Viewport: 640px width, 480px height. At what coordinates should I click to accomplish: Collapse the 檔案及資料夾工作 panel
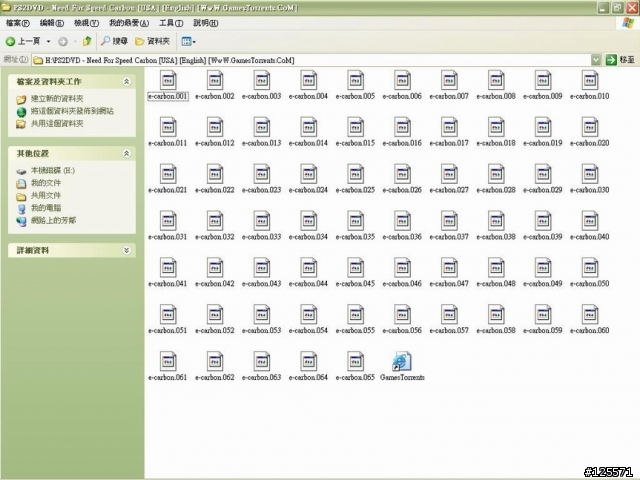click(127, 82)
